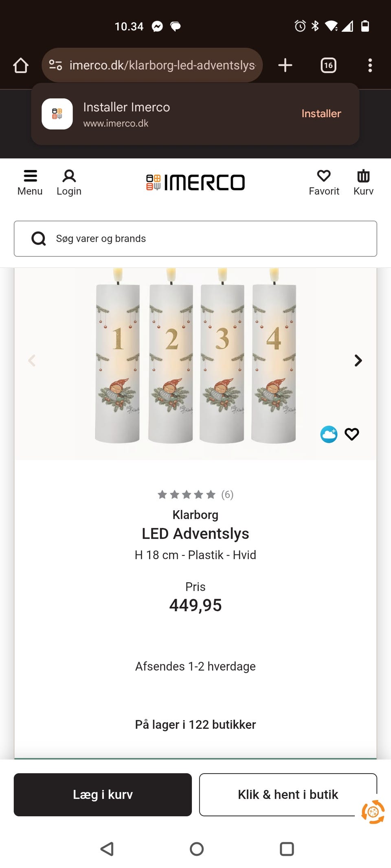The height and width of the screenshot is (868, 391).
Task: Open a new browser tab
Action: point(285,65)
